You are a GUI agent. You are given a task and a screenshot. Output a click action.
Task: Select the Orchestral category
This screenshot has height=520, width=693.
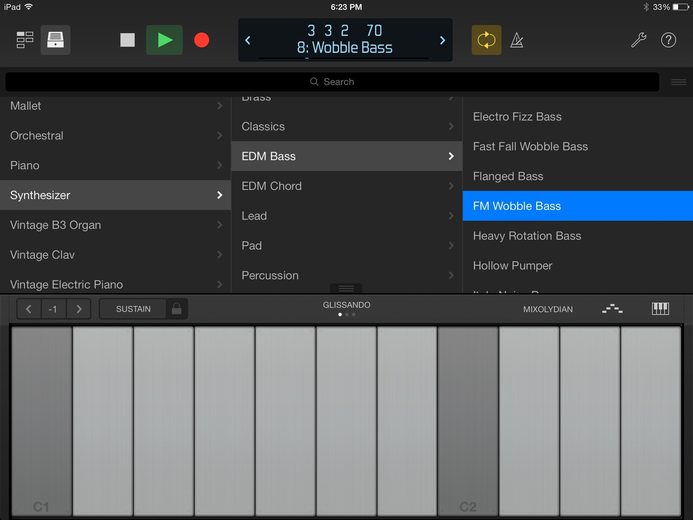pyautogui.click(x=115, y=136)
